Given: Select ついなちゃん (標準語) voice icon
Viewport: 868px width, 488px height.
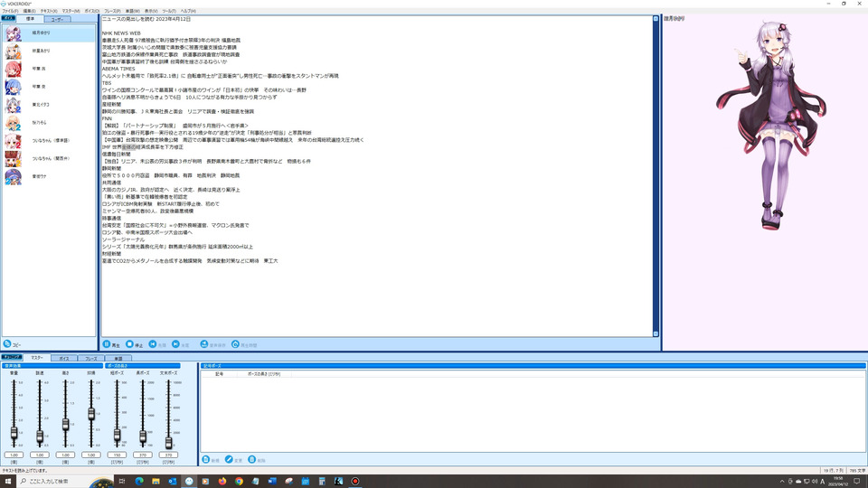Looking at the screenshot, I should pyautogui.click(x=14, y=141).
